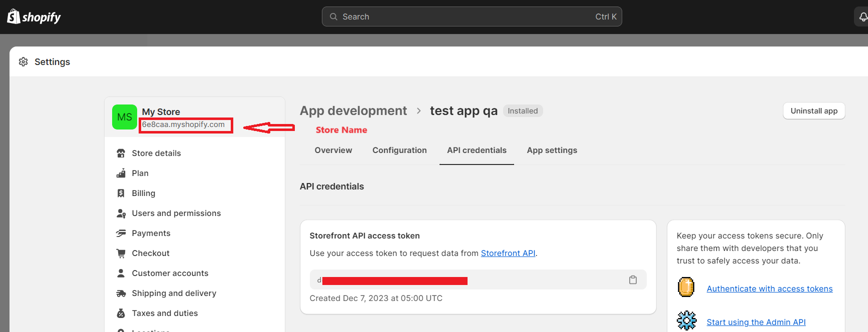This screenshot has width=868, height=332.
Task: Click into the Search field
Action: click(472, 16)
